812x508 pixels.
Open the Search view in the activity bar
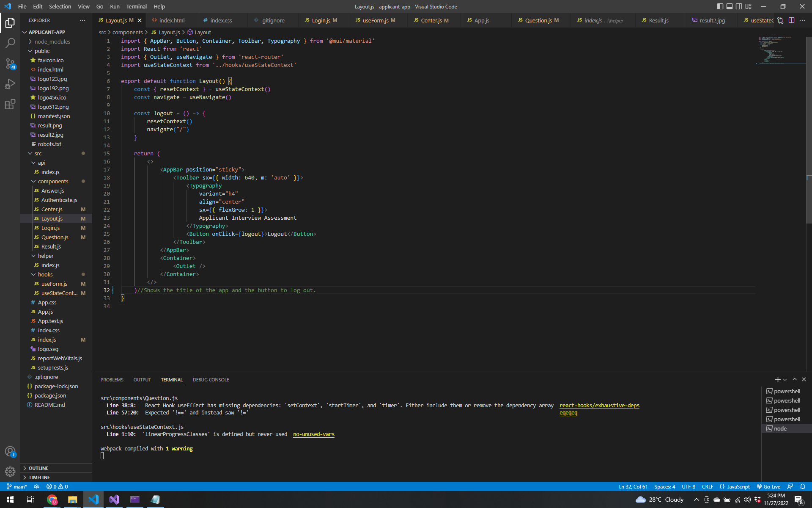[x=10, y=43]
